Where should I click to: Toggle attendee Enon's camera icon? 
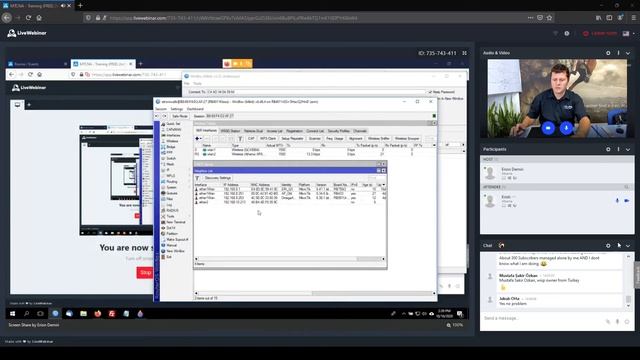pyautogui.click(x=627, y=200)
